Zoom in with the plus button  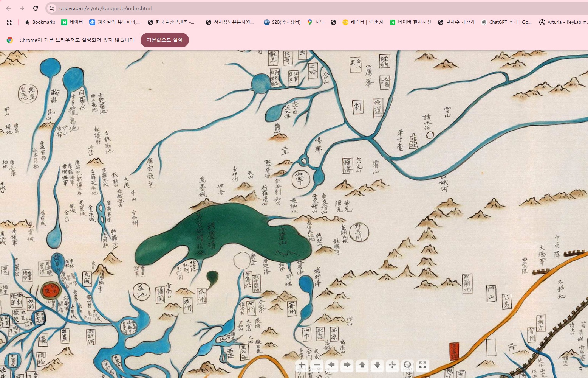click(x=301, y=365)
